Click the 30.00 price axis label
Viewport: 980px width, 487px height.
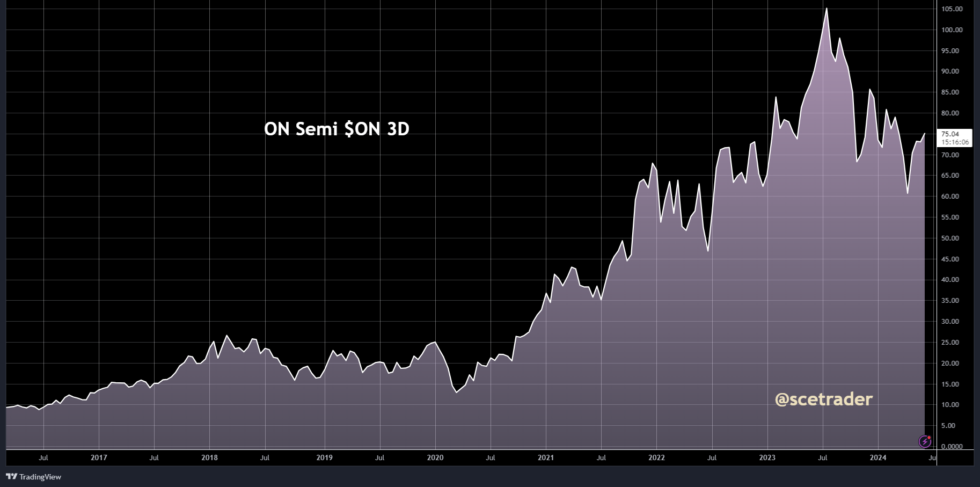click(950, 322)
